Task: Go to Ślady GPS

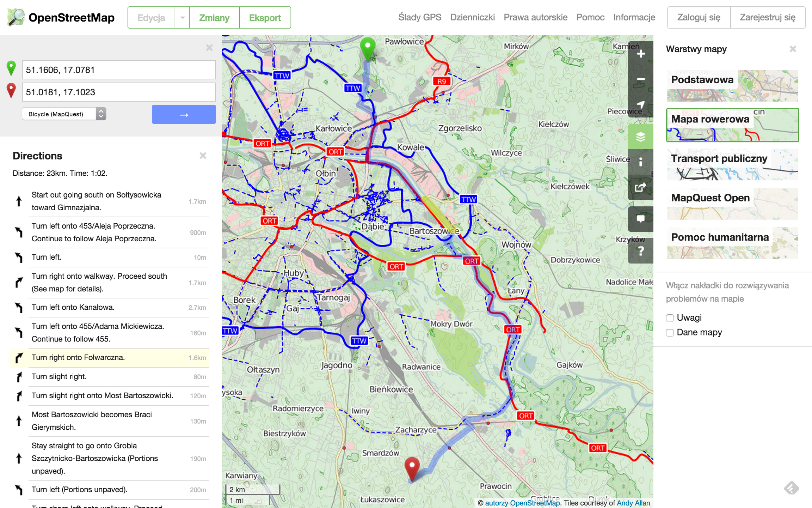Action: (420, 17)
